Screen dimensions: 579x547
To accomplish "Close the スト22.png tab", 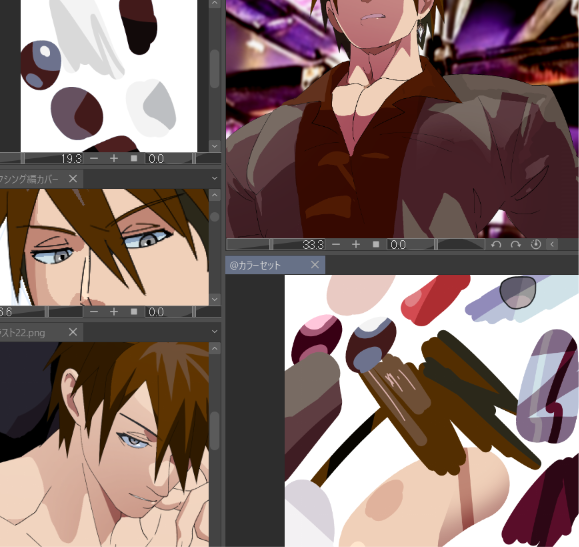I will click(x=73, y=332).
